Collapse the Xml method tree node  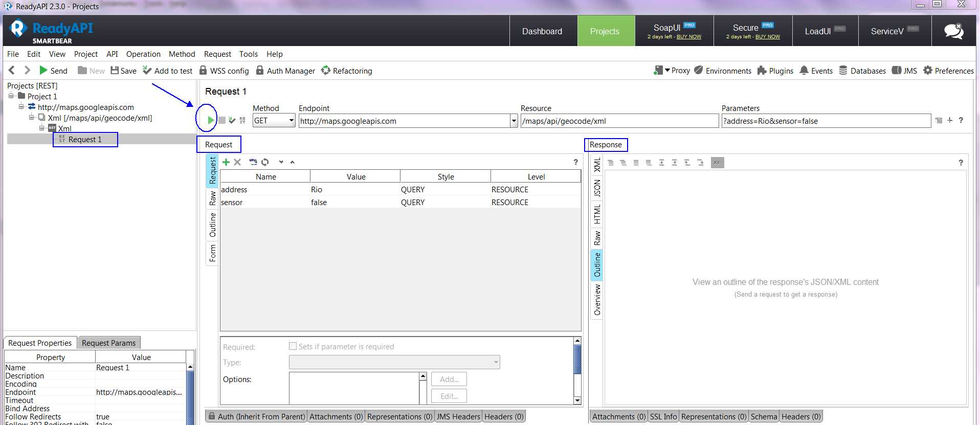[x=41, y=128]
